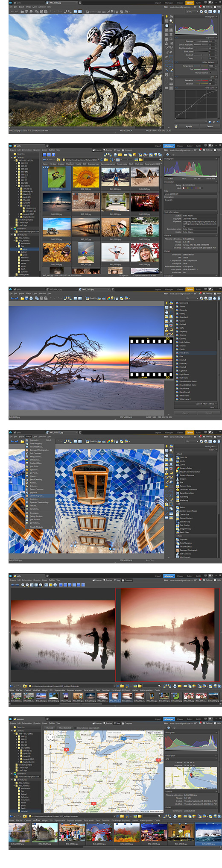Switch to the Viewer tab in thumbnail browser window
The image size is (222, 868).
coord(180,146)
